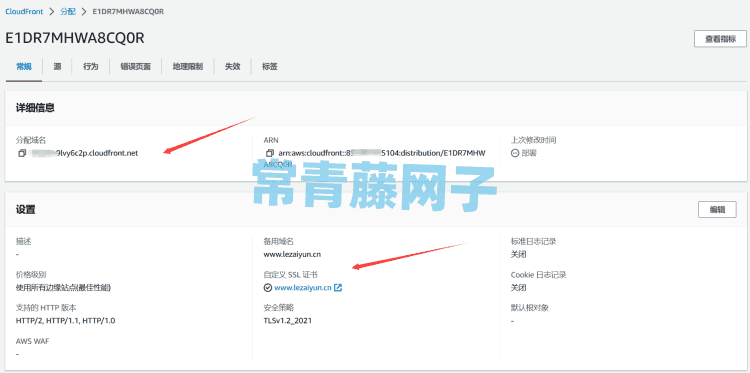Open the 地理限制 tab
The height and width of the screenshot is (373, 750).
(188, 67)
